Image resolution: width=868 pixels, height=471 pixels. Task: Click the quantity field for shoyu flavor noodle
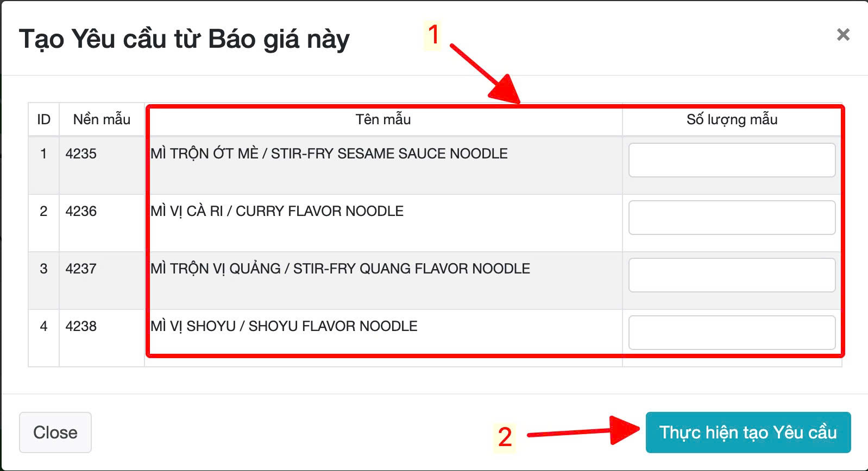tap(731, 333)
